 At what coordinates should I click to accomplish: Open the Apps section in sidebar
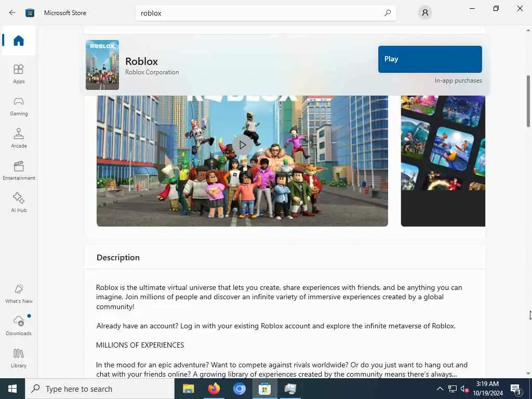(x=19, y=74)
